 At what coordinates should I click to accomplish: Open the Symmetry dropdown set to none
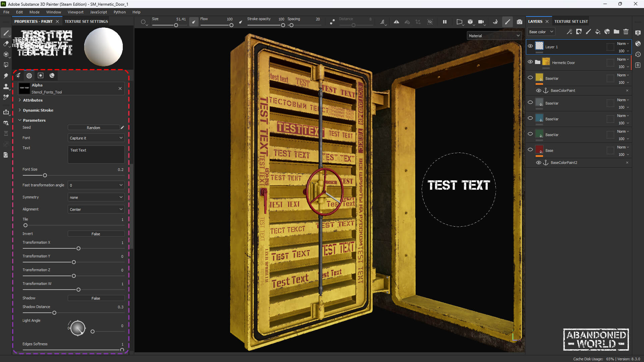point(96,197)
